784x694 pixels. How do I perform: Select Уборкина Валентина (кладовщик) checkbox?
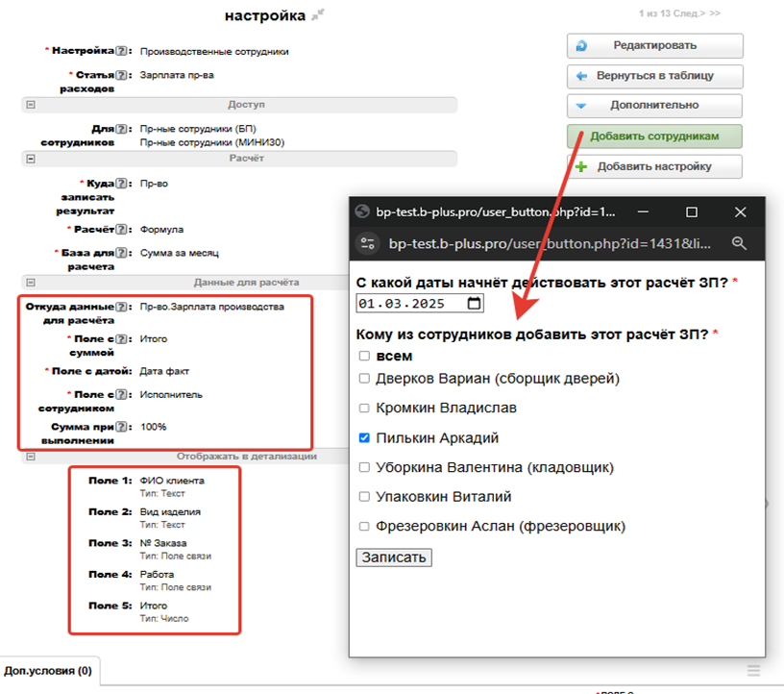pos(364,467)
